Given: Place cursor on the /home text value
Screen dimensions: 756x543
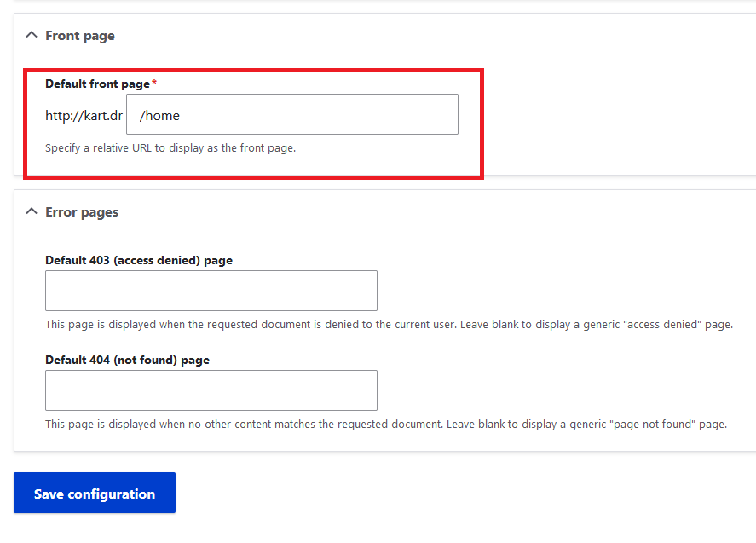Looking at the screenshot, I should [x=159, y=116].
